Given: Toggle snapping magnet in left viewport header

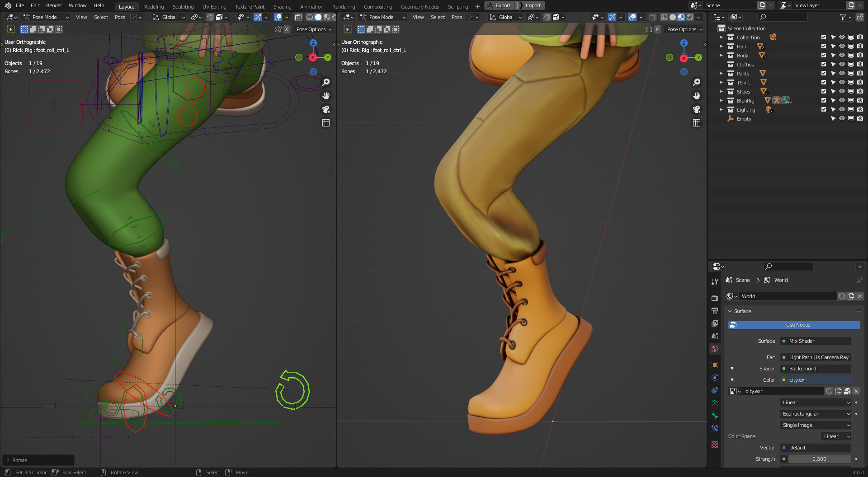Looking at the screenshot, I should point(210,17).
